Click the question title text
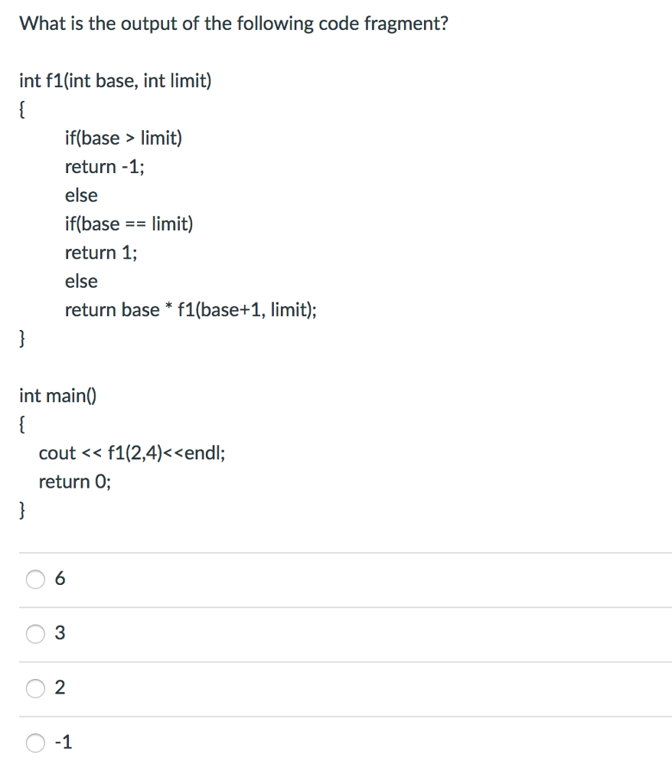 coord(233,23)
